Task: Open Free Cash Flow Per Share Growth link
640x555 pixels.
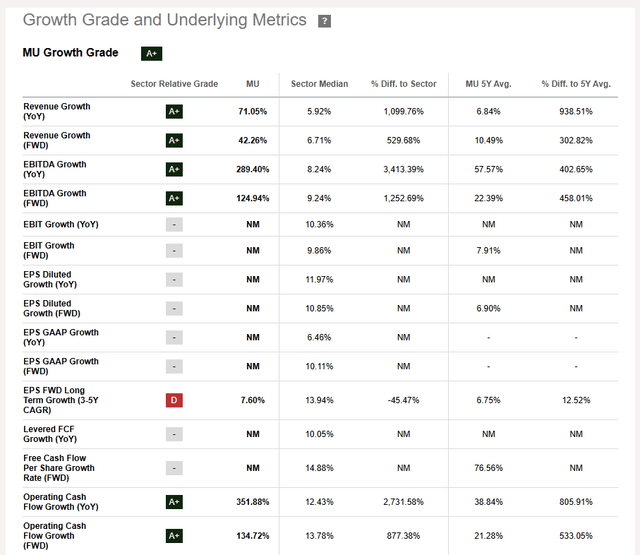Action: click(59, 468)
